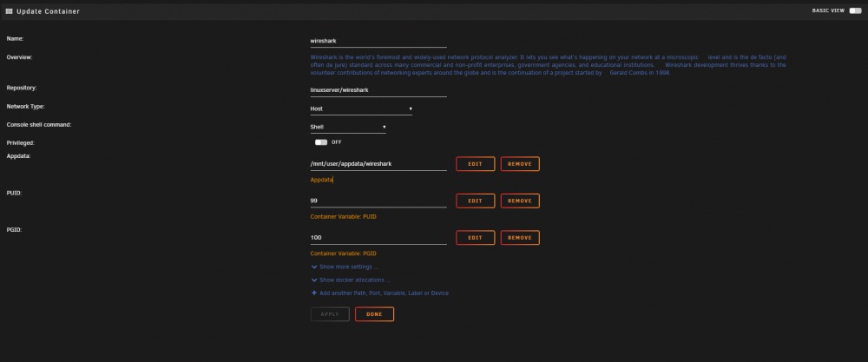Click the Remove button for PGID
Image resolution: width=868 pixels, height=362 pixels.
(520, 238)
